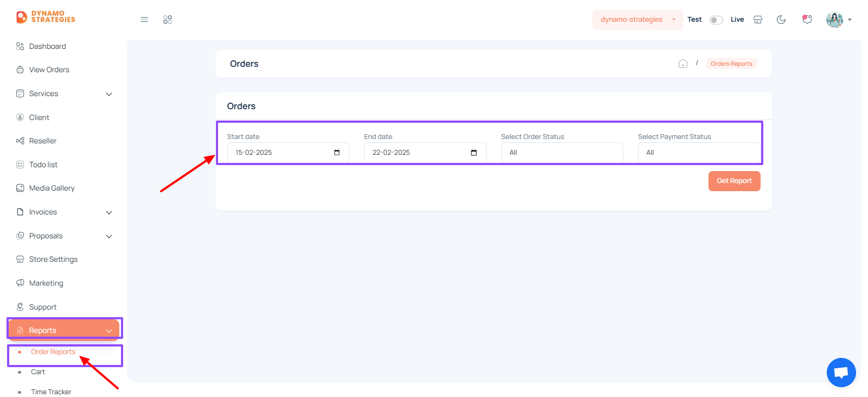This screenshot has width=868, height=397.
Task: Open Todo list in sidebar
Action: 43,165
